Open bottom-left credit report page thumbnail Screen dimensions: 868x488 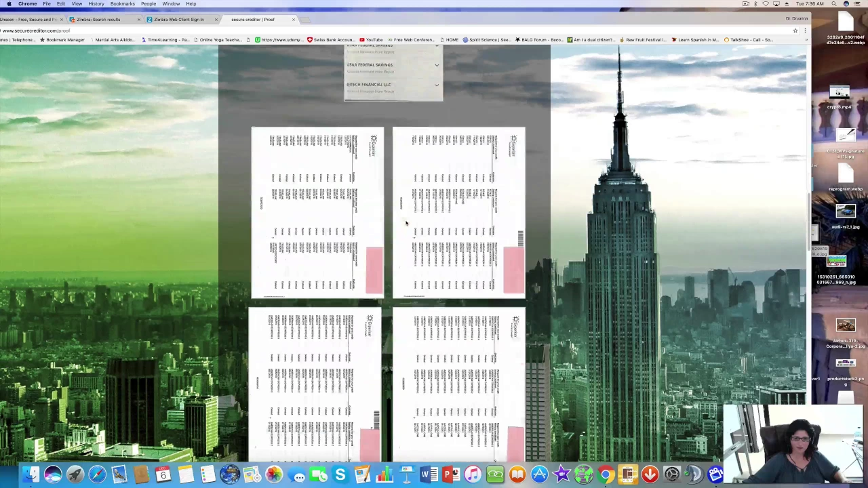315,384
